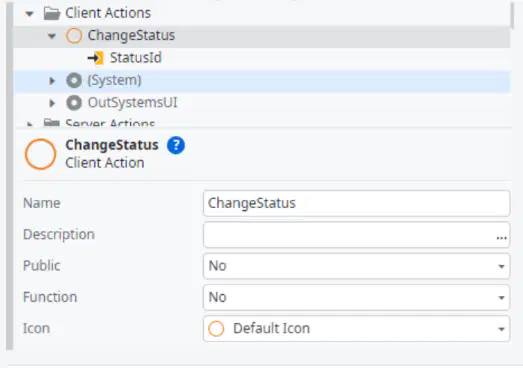Collapse the Client Actions folder

(29, 14)
